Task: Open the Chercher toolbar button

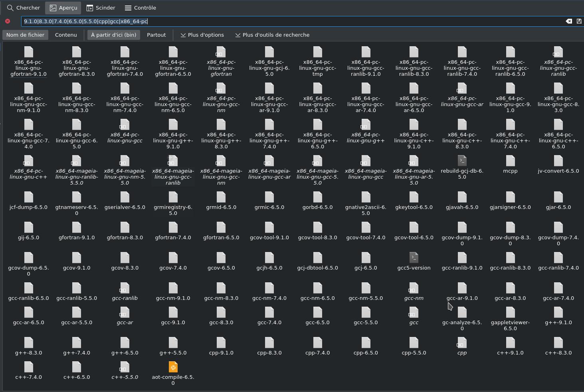Action: pyautogui.click(x=24, y=8)
